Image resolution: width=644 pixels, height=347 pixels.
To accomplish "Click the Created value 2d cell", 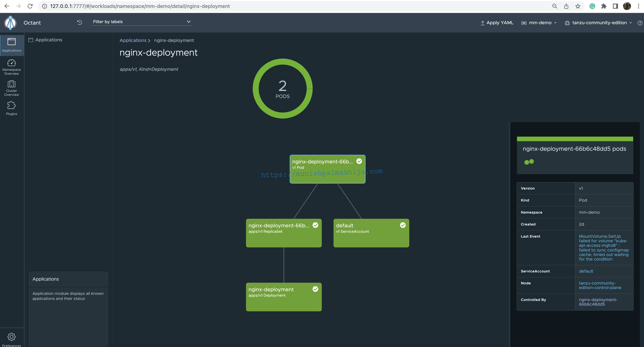I will [x=604, y=224].
